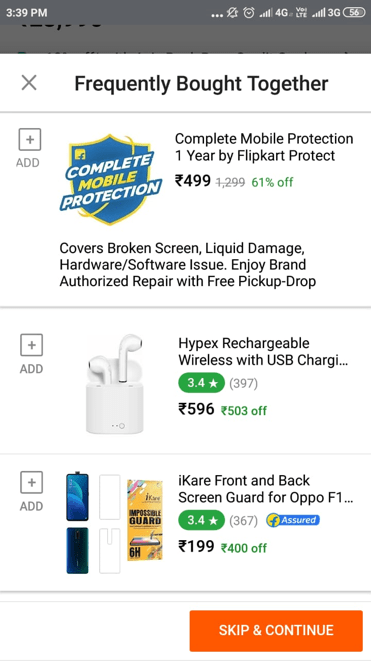Open Hypex Rechargeable Wireless product title
This screenshot has width=371, height=661.
click(x=263, y=352)
